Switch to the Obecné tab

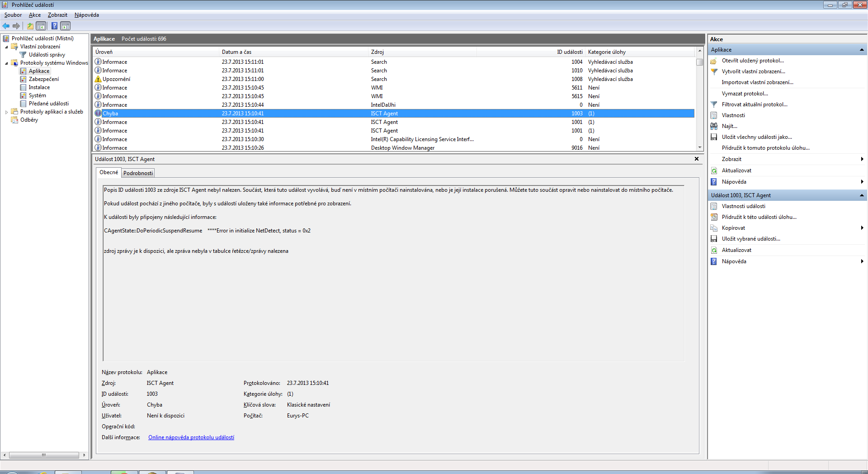point(108,172)
